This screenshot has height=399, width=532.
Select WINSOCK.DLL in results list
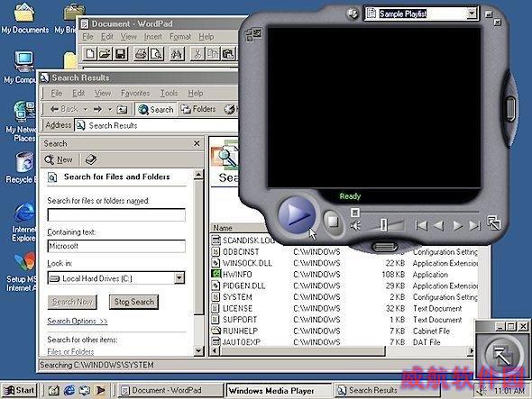point(247,263)
